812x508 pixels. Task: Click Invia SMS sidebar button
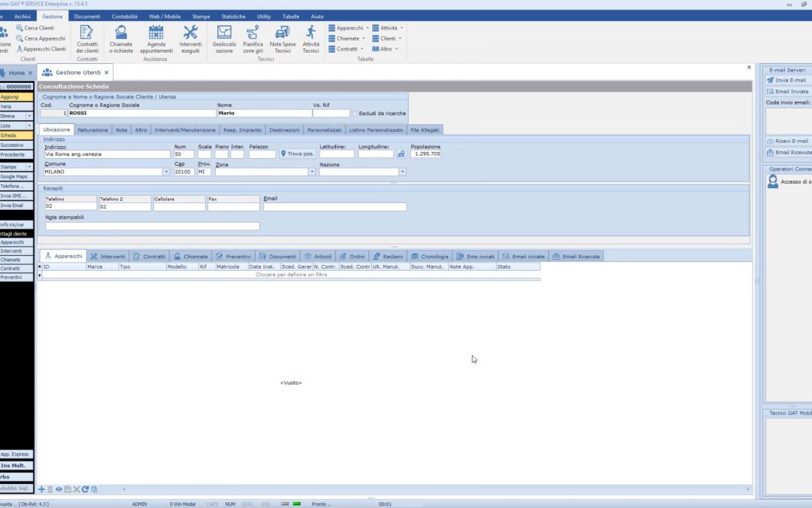pyautogui.click(x=17, y=196)
